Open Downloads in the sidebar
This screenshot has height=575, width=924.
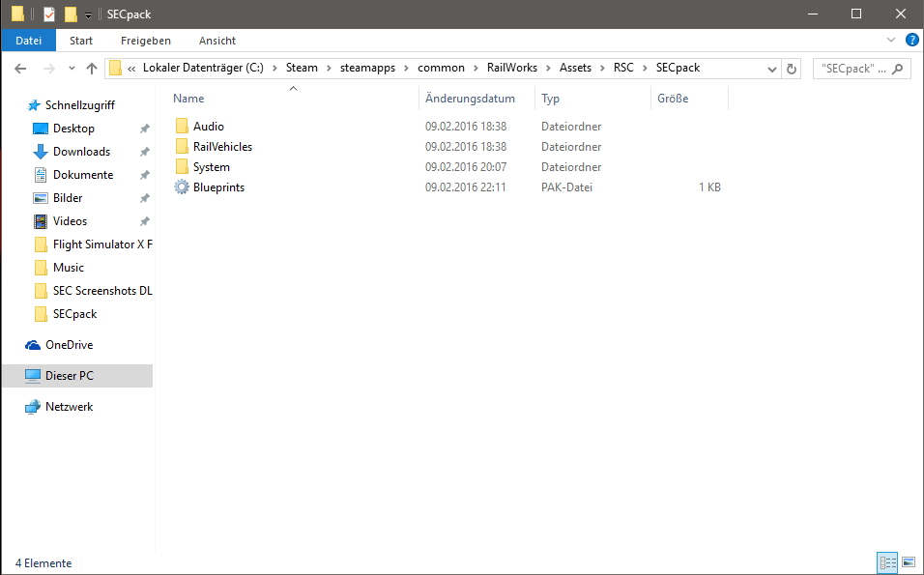81,152
